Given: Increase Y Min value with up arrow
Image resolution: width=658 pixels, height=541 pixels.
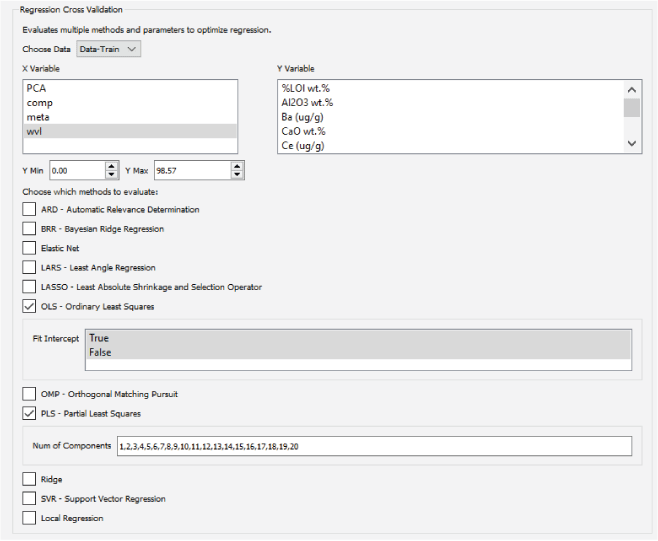Looking at the screenshot, I should pos(111,166).
